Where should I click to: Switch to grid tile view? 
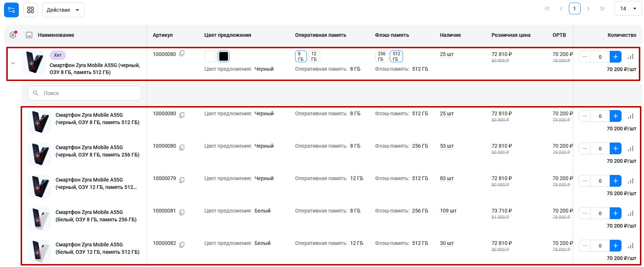[x=31, y=10]
